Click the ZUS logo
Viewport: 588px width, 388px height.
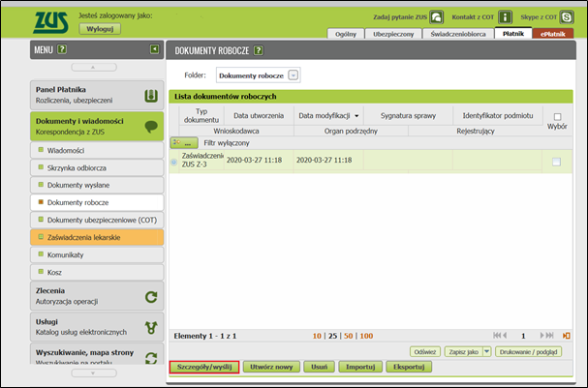[50, 22]
